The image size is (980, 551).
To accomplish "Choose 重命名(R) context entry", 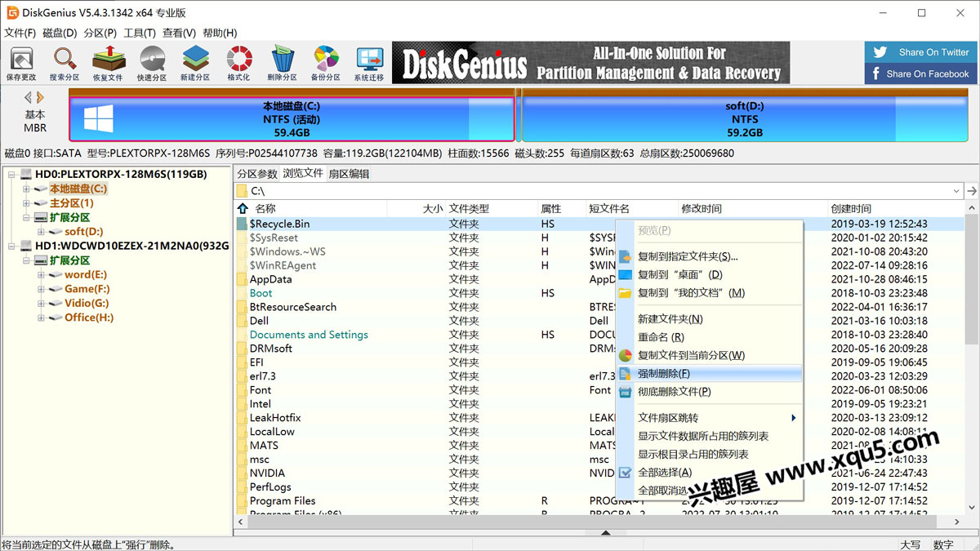I will pos(709,337).
